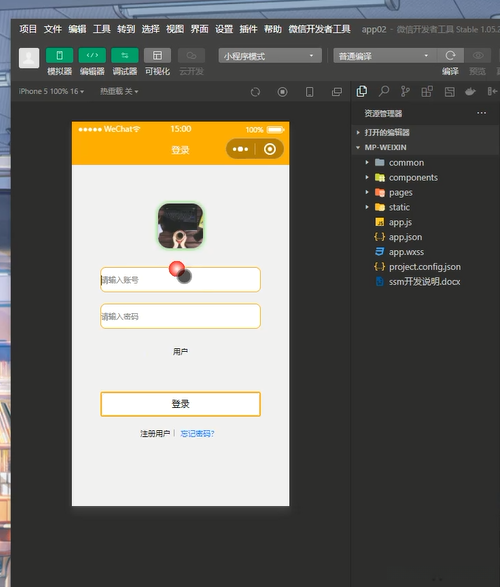Open the 选择 menu
This screenshot has height=587, width=500.
click(x=150, y=29)
